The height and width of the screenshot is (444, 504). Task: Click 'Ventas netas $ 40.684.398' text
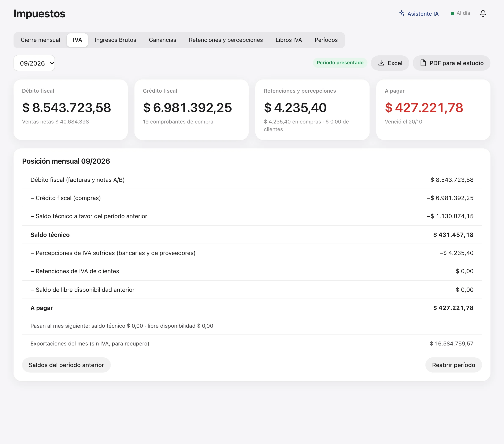tap(55, 122)
